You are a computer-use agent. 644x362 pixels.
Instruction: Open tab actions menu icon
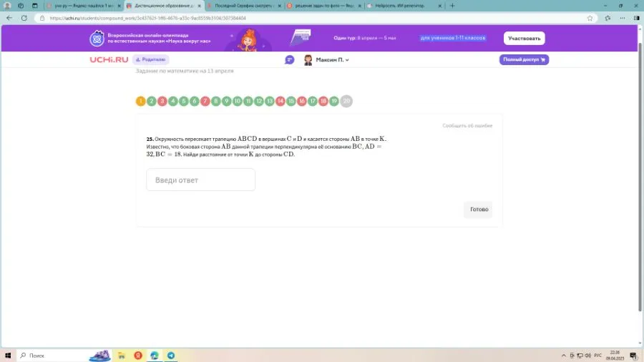click(35, 6)
